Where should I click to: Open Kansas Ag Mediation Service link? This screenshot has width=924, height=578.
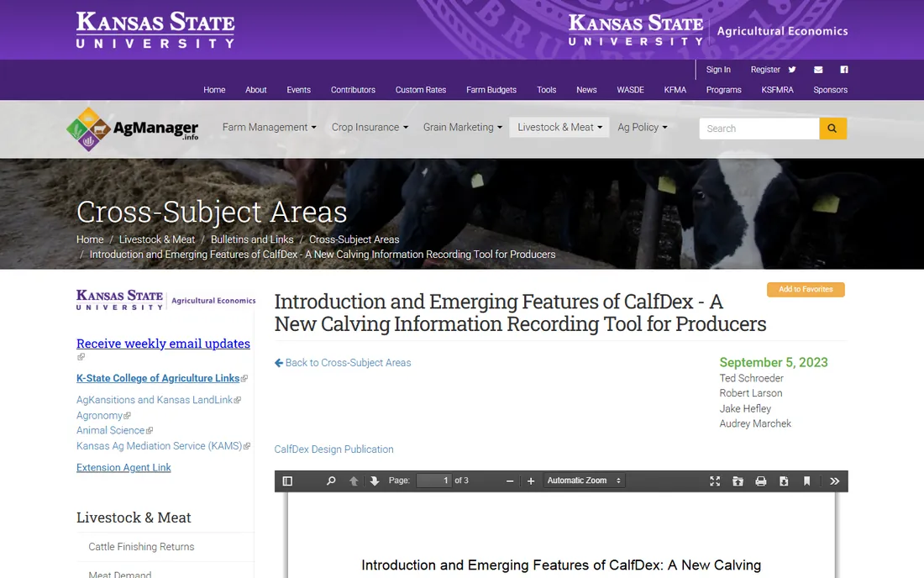(159, 446)
